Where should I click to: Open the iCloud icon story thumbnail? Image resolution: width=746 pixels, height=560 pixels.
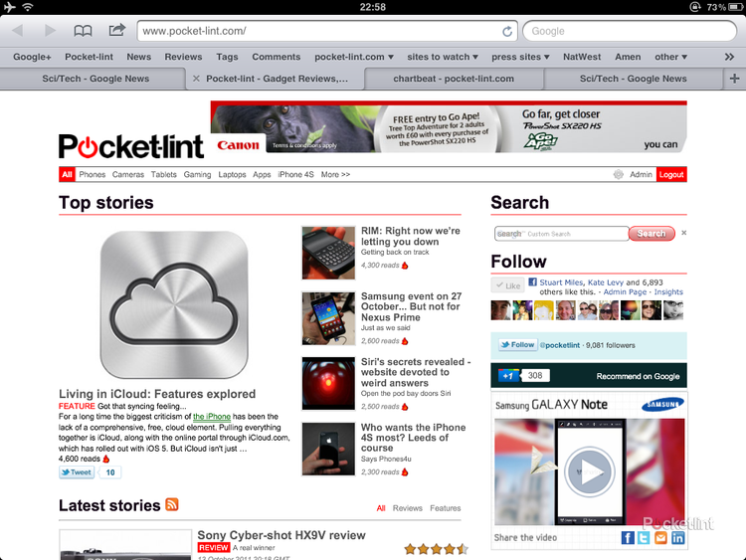[x=174, y=305]
